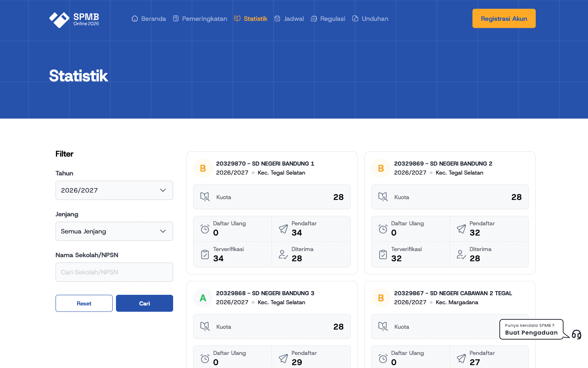Click the Kuota book icon for SD Negeri Cabawan 2 Tegal
Image resolution: width=588 pixels, height=368 pixels.
pyautogui.click(x=383, y=327)
